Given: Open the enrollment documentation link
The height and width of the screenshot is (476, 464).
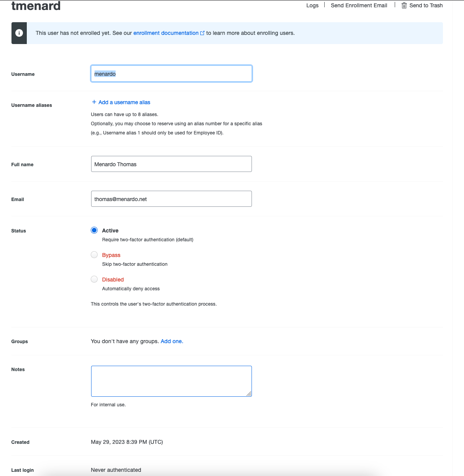Looking at the screenshot, I should 166,33.
